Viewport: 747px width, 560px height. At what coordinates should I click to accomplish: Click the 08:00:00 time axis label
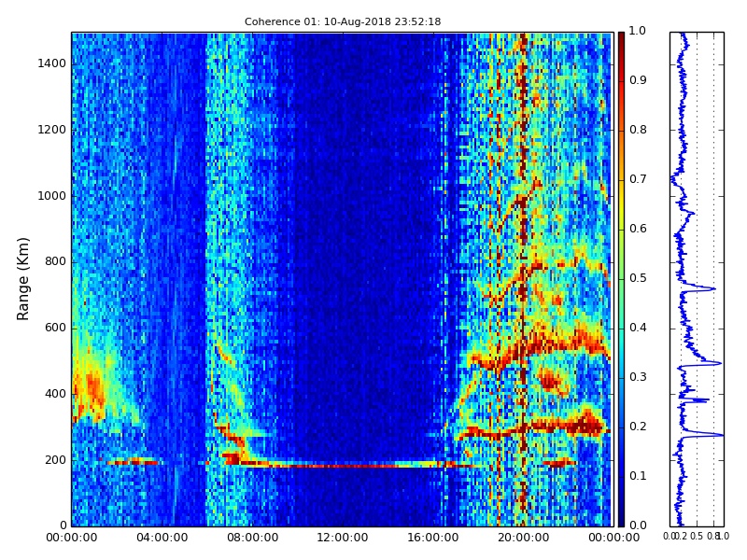tap(252, 538)
